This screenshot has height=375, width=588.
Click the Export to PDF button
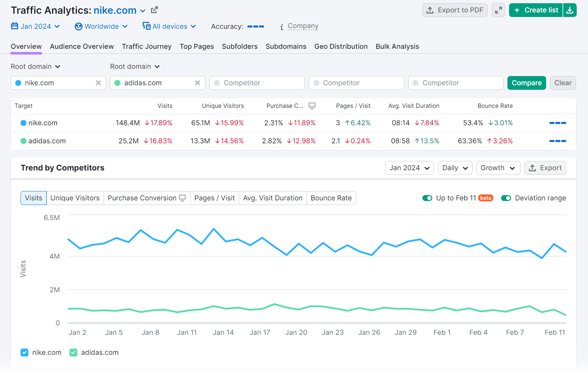pos(455,10)
